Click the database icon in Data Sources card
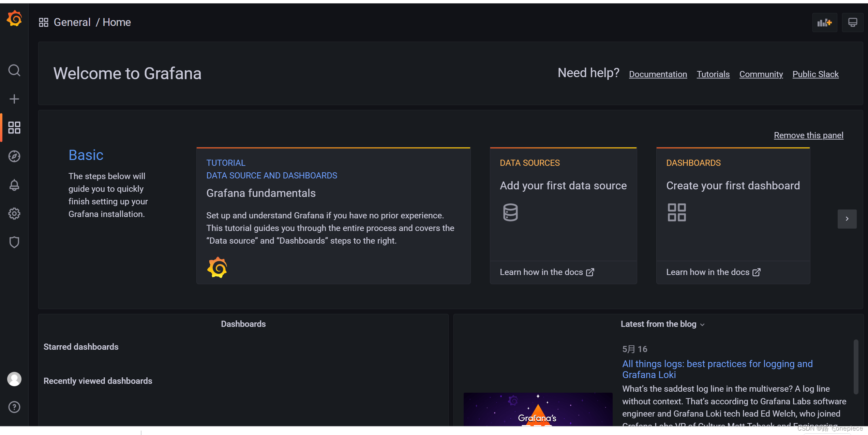Viewport: 868px width, 435px height. pyautogui.click(x=510, y=213)
